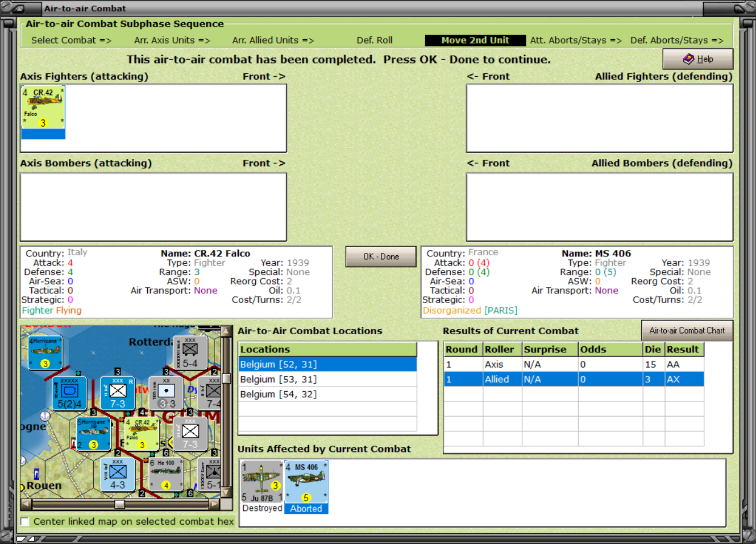Toggle Center linked map on selected combat hex
This screenshot has width=756, height=544.
(25, 521)
